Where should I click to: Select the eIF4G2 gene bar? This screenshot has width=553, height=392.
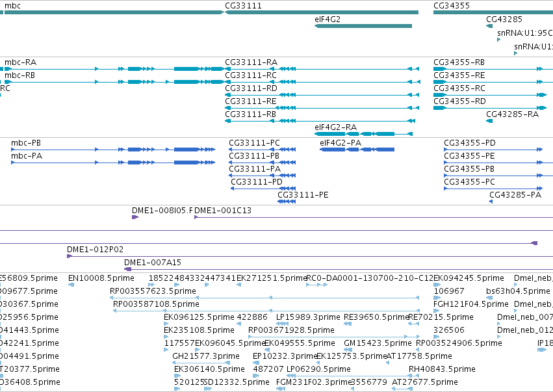click(363, 26)
